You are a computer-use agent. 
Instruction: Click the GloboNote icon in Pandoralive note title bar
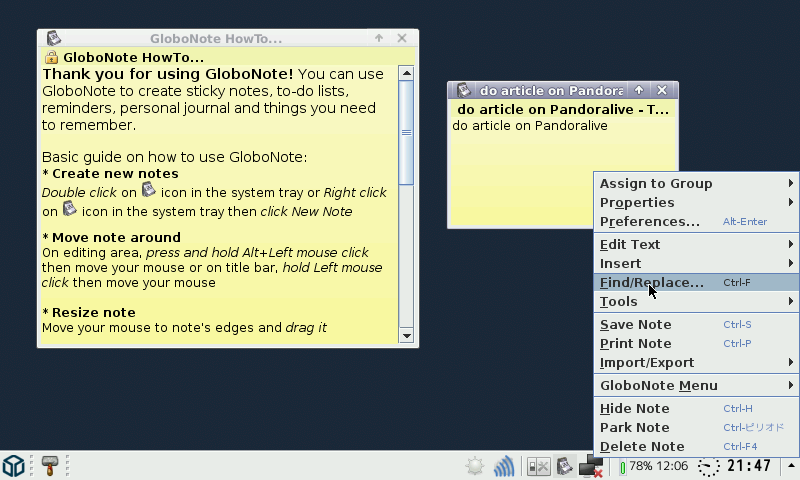click(463, 90)
